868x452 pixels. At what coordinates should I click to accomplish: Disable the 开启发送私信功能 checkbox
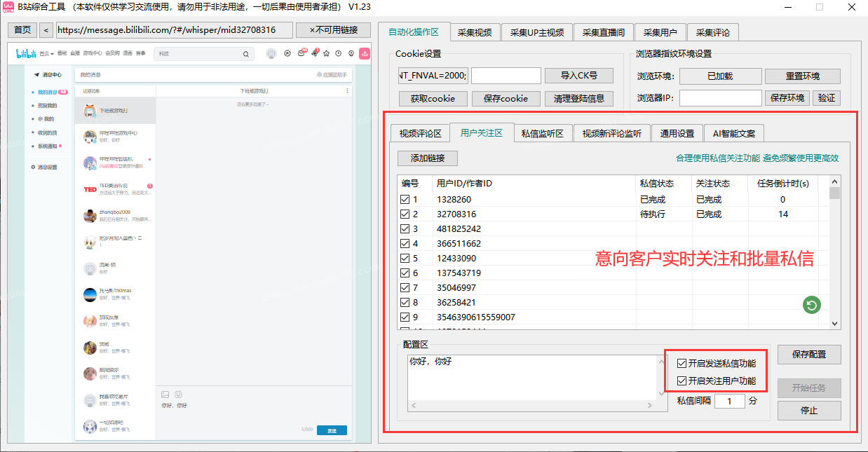coord(681,364)
